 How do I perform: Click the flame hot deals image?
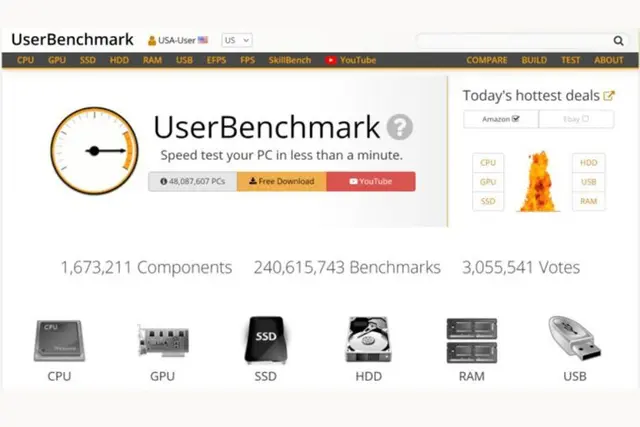pos(538,181)
